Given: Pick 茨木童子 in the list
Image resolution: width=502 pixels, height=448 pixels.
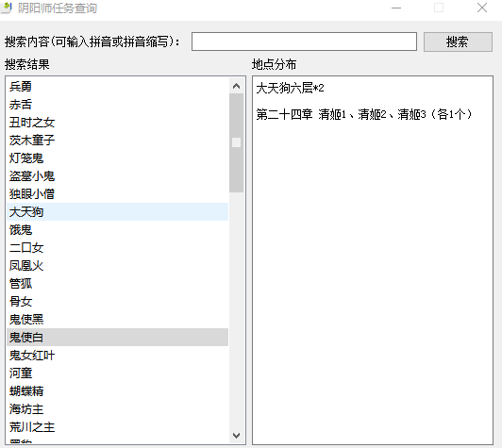Looking at the screenshot, I should pyautogui.click(x=118, y=141).
